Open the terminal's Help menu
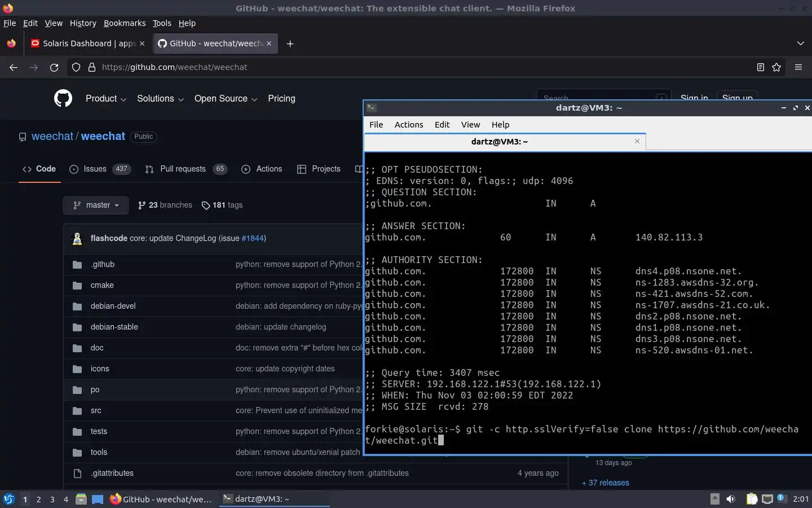812x508 pixels. 500,125
